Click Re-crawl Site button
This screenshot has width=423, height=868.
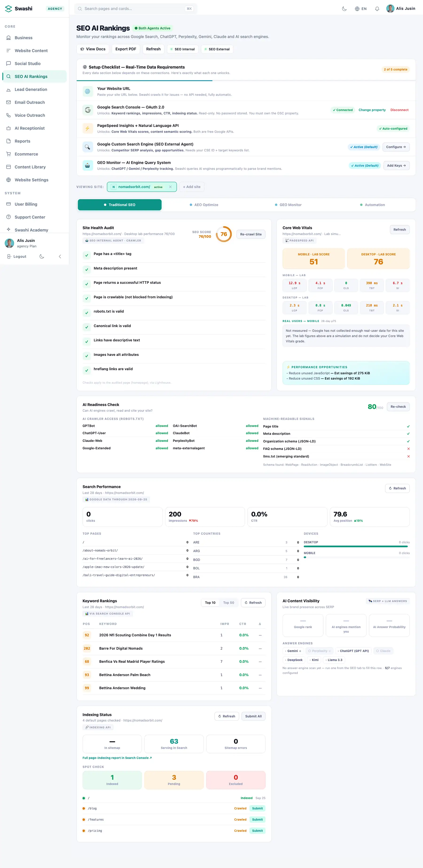[x=251, y=235]
